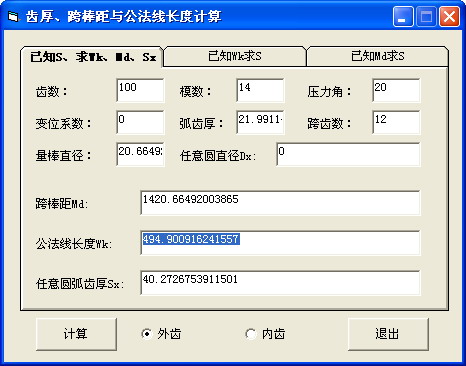466x366 pixels.
Task: Click the 任意圆弧齿厚Sx: label
Action: coord(80,284)
